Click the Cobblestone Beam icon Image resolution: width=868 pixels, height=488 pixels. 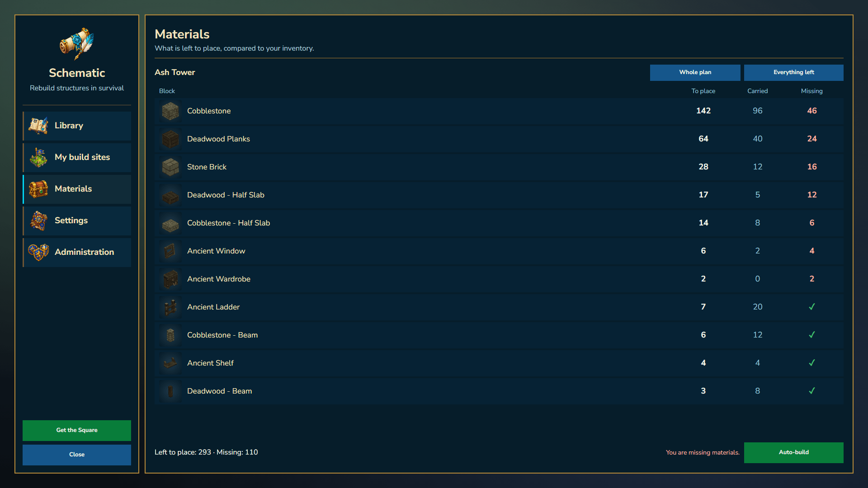click(170, 335)
